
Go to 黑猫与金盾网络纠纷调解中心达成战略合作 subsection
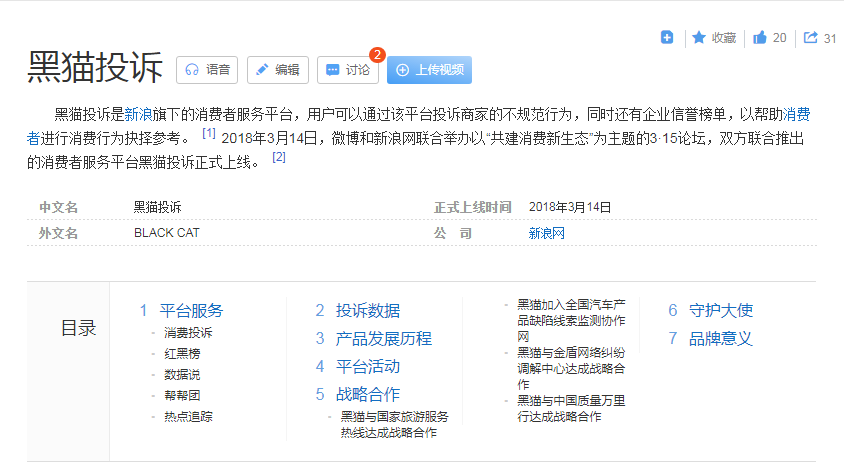coord(571,369)
